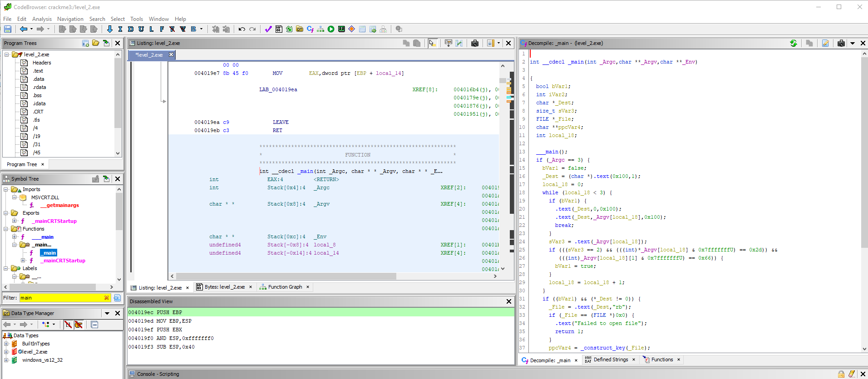The height and width of the screenshot is (379, 868).
Task: Click the Disassemble 'D' toolbar icon
Action: pos(130,29)
